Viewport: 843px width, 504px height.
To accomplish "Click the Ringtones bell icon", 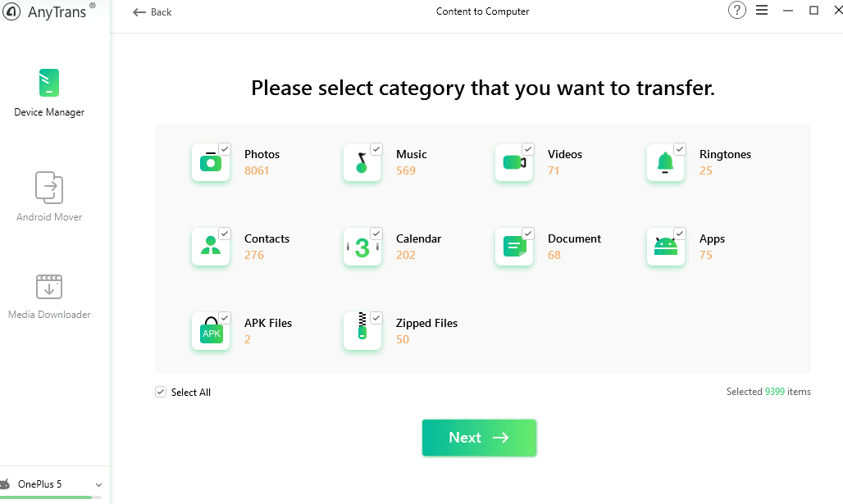I will tap(665, 163).
